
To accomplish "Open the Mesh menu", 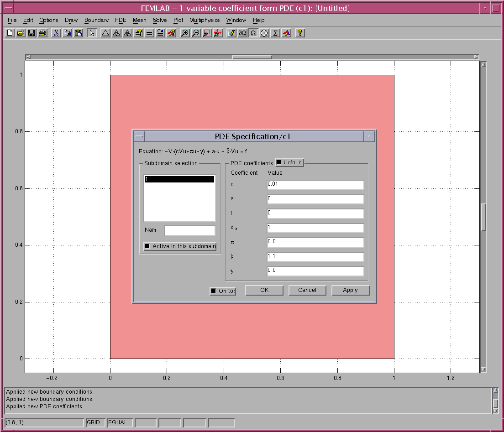I will point(140,20).
